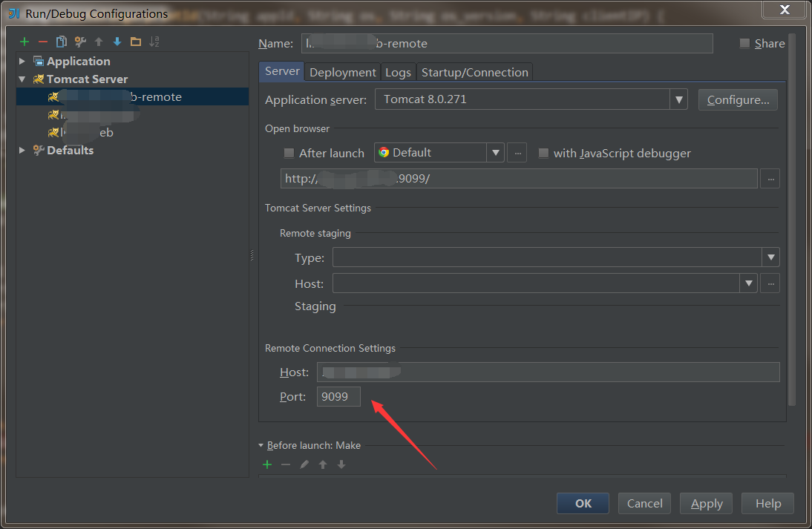812x529 pixels.
Task: Click the right panel vertical scrollbar
Action: click(791, 220)
